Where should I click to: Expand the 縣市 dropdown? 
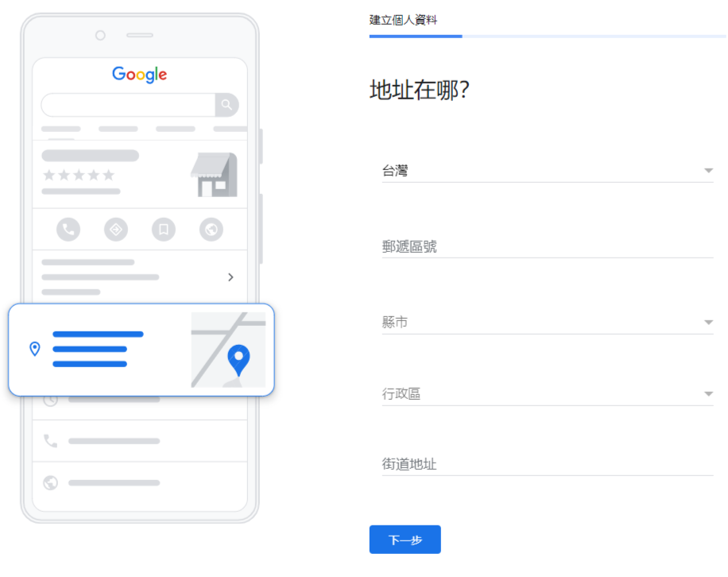pyautogui.click(x=548, y=322)
